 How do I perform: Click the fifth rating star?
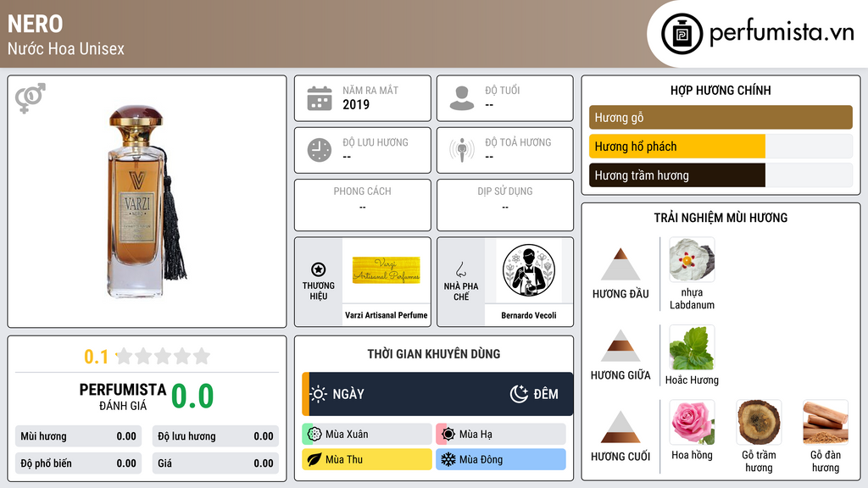pos(202,356)
